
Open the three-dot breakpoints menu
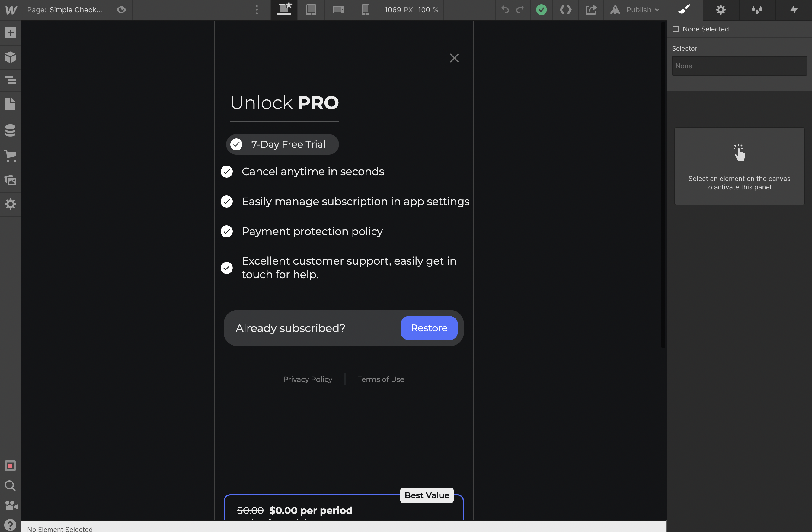click(257, 10)
